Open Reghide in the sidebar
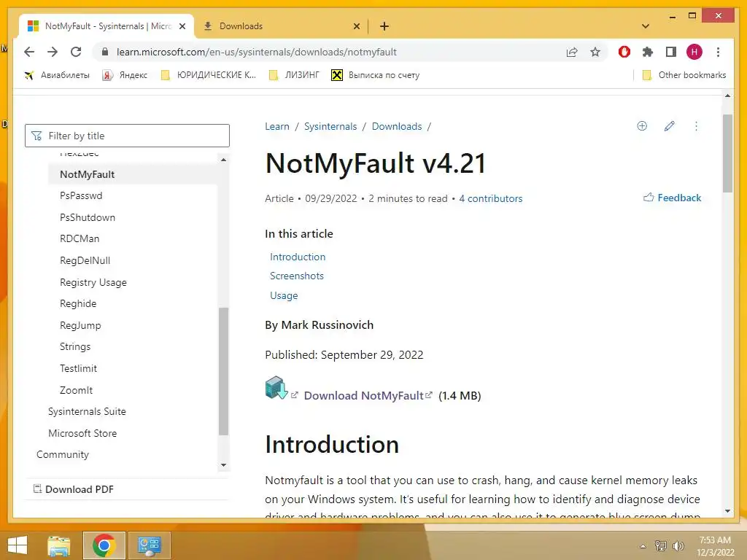The width and height of the screenshot is (747, 560). click(x=77, y=304)
